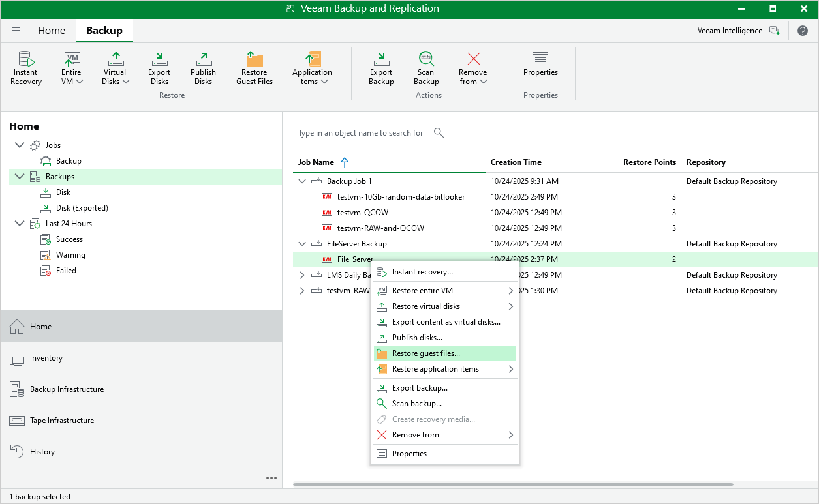This screenshot has width=819, height=504.
Task: Open the Remove from ribbon dropdown
Action: (x=473, y=68)
